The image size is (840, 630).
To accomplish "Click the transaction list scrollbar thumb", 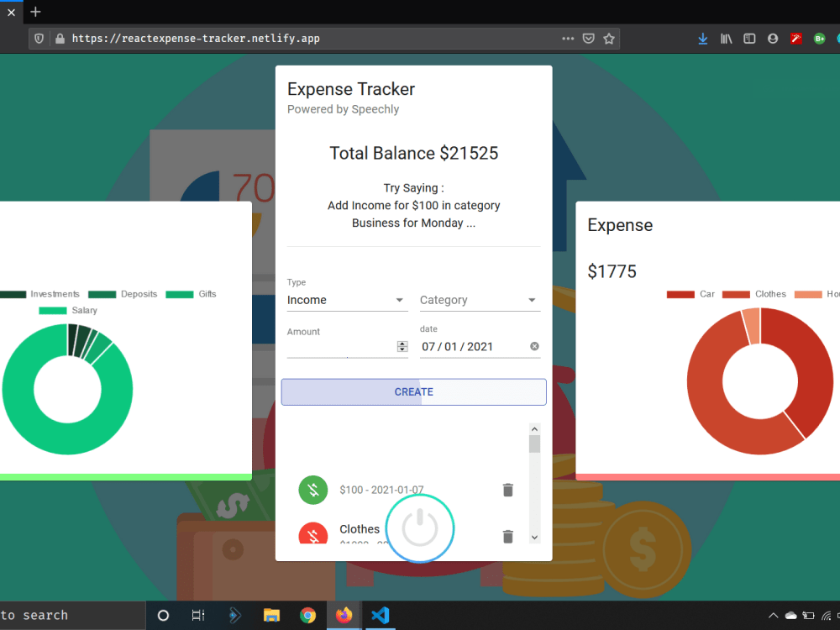I will coord(534,444).
